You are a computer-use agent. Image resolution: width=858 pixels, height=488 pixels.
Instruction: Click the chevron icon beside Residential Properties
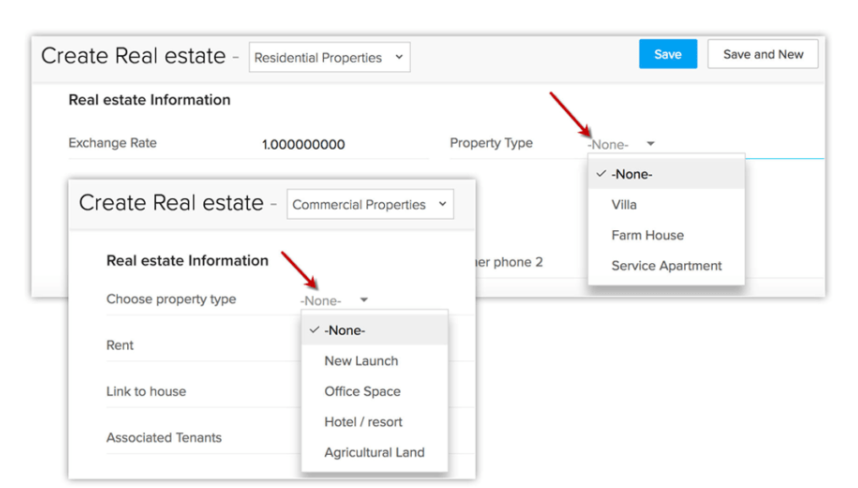coord(399,57)
